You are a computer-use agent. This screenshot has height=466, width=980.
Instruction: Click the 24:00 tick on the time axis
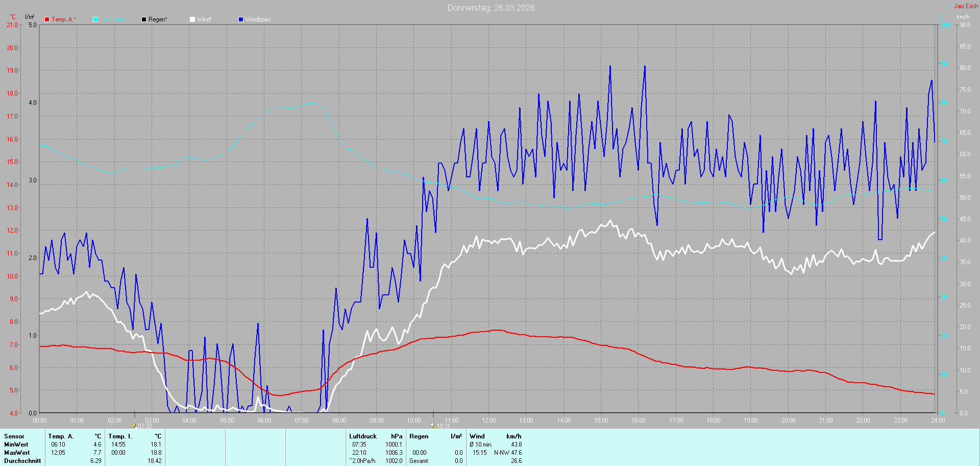click(x=938, y=421)
